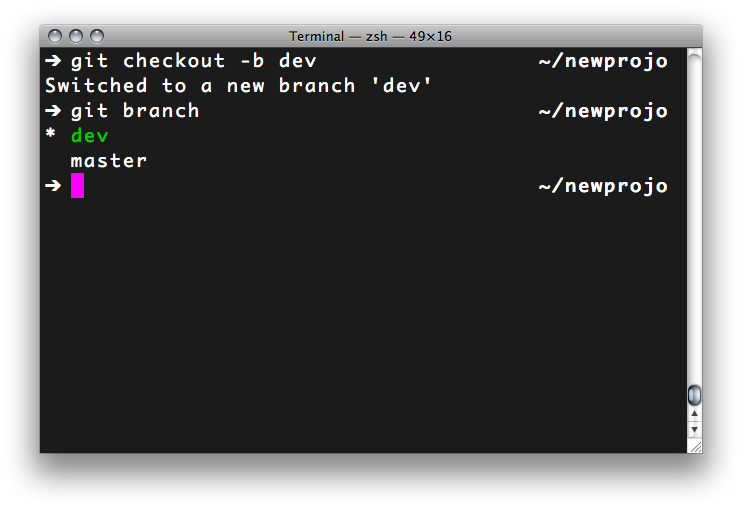Click the 'git checkout -b dev' command text
This screenshot has width=742, height=508.
[x=194, y=61]
